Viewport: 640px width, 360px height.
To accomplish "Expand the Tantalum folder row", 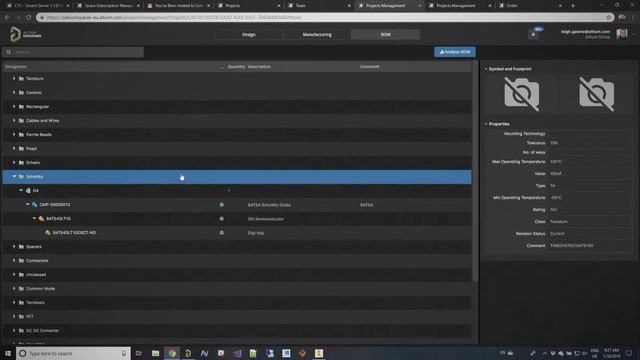I will pyautogui.click(x=14, y=78).
